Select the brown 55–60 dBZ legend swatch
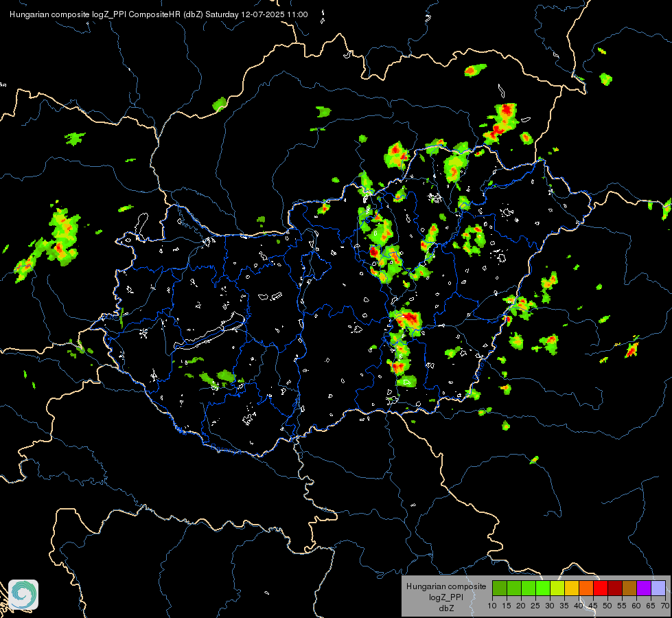This screenshot has width=672, height=618. click(629, 588)
